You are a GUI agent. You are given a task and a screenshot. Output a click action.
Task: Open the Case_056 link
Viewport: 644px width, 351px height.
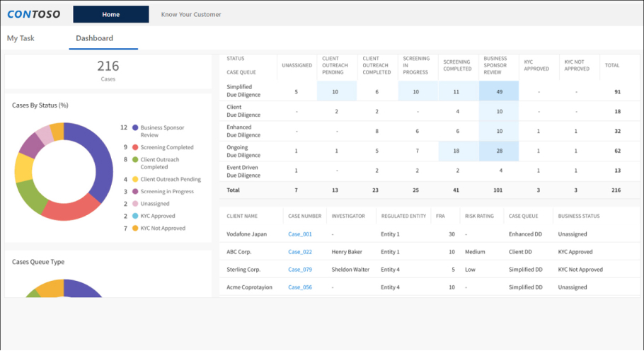pyautogui.click(x=300, y=287)
